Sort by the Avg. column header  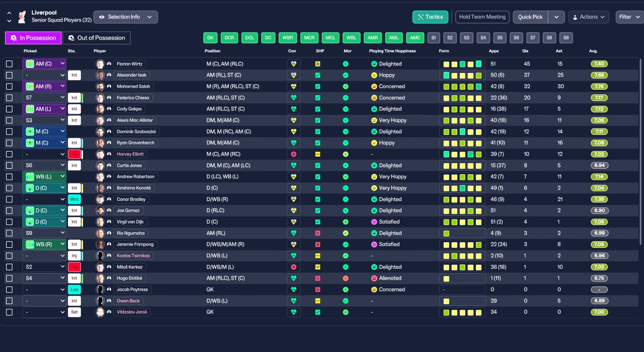tap(593, 51)
